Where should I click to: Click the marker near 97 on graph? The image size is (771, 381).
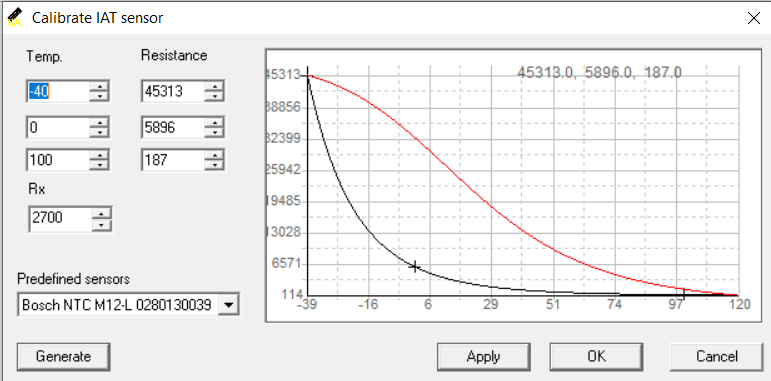tap(684, 293)
